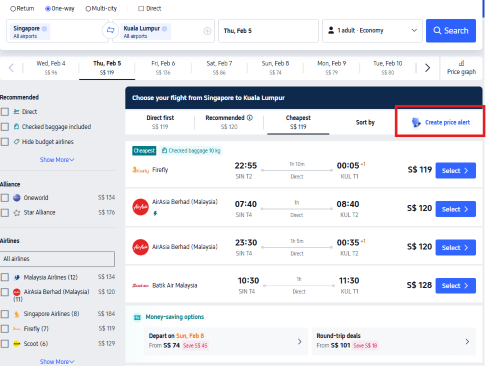Screen dimensions: 486x366
Task: Expand Show More under Recommended filters
Action: (57, 160)
